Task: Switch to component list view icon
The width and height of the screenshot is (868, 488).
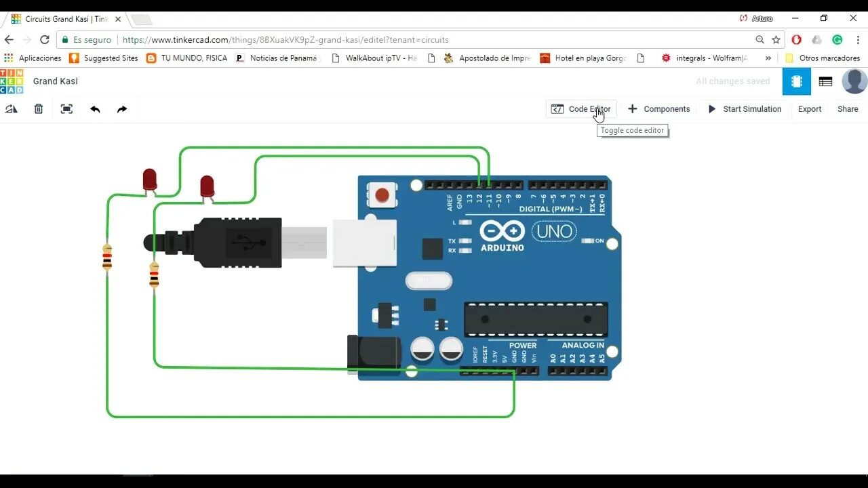Action: click(x=825, y=81)
